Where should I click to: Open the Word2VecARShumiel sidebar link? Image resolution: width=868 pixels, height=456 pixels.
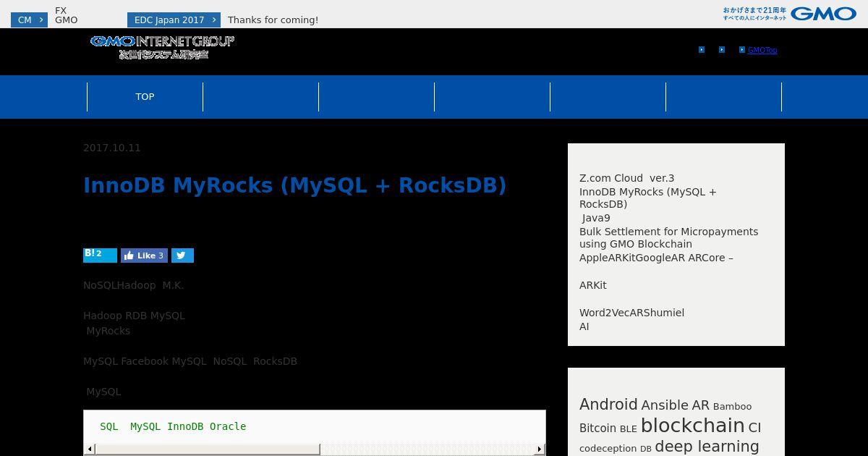click(631, 313)
